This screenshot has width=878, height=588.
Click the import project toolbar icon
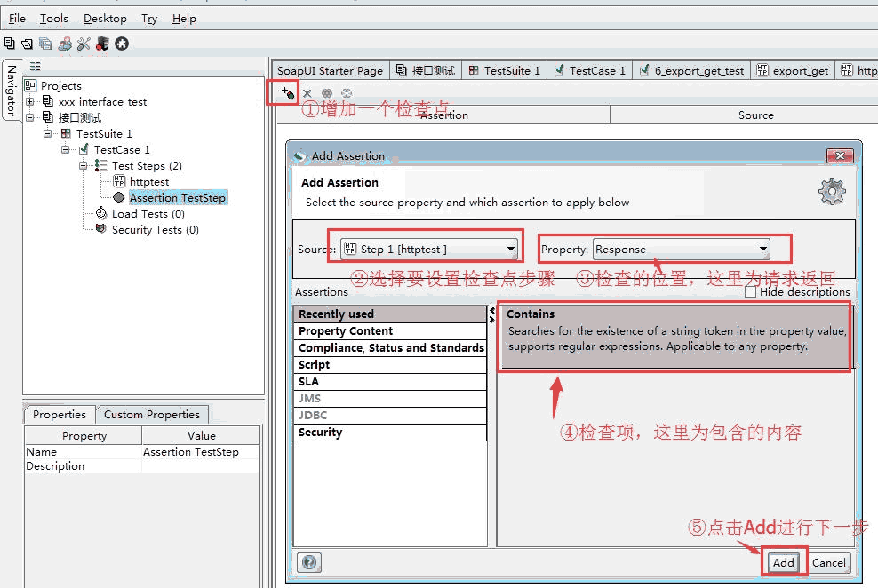pyautogui.click(x=27, y=44)
